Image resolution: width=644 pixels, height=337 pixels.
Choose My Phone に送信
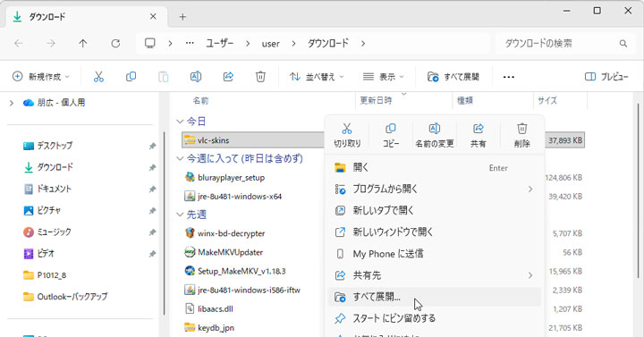pyautogui.click(x=435, y=254)
